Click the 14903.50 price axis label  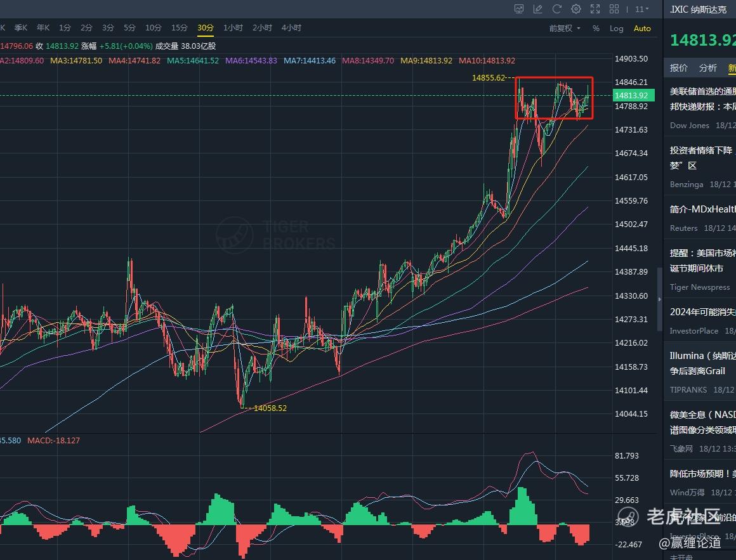(631, 58)
